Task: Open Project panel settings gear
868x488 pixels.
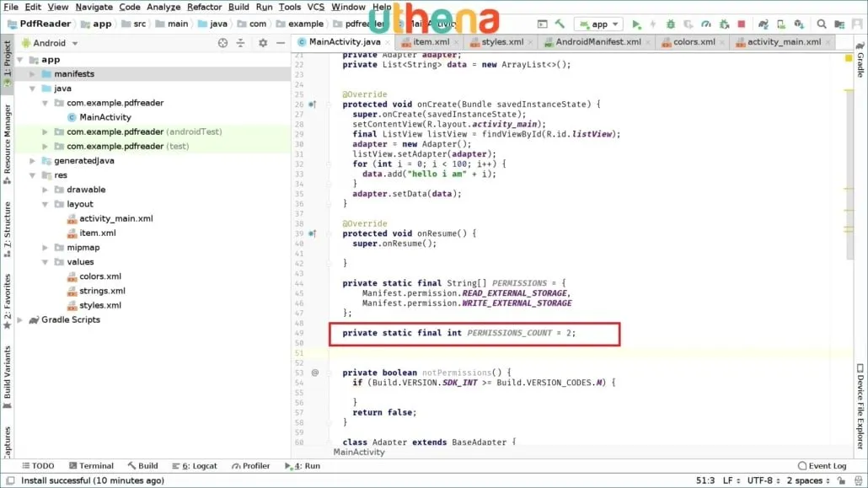Action: point(263,43)
